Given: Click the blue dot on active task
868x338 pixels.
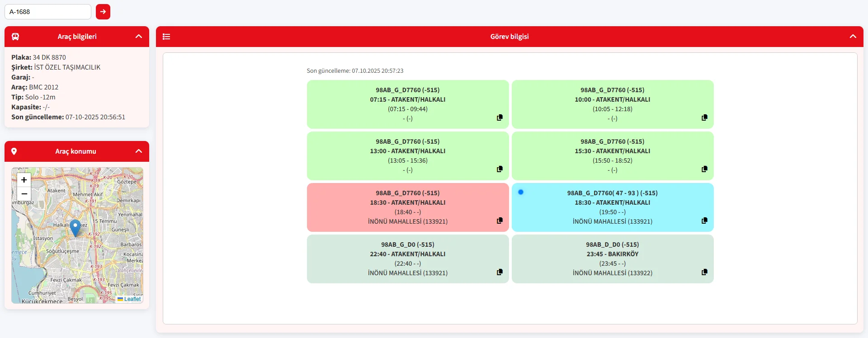Looking at the screenshot, I should [x=521, y=192].
